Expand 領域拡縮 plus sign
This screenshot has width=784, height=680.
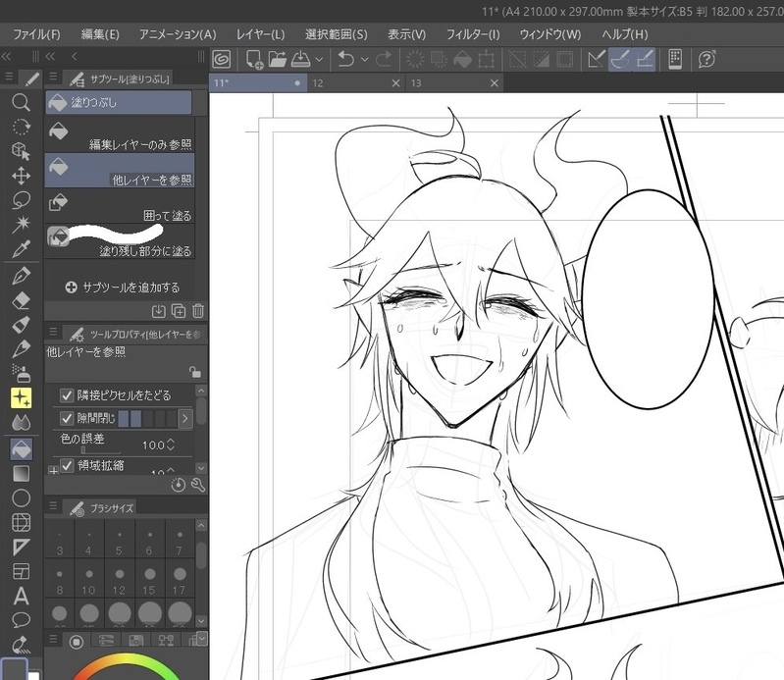coord(53,470)
